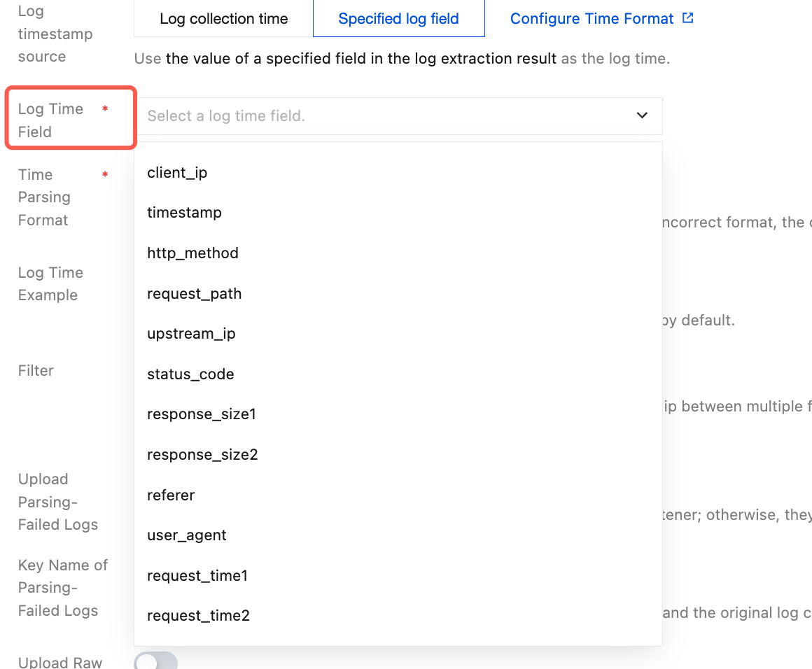Pick request_time2 from the options
This screenshot has width=812, height=669.
coord(398,616)
